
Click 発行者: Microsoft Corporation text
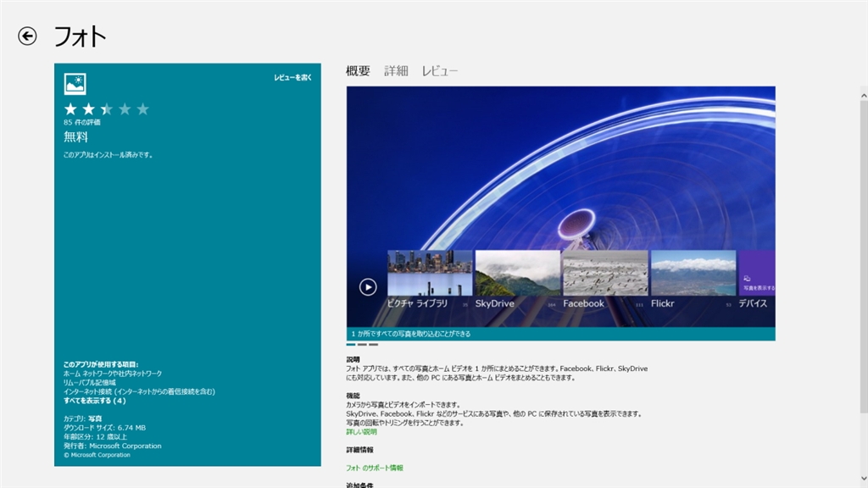pyautogui.click(x=113, y=446)
